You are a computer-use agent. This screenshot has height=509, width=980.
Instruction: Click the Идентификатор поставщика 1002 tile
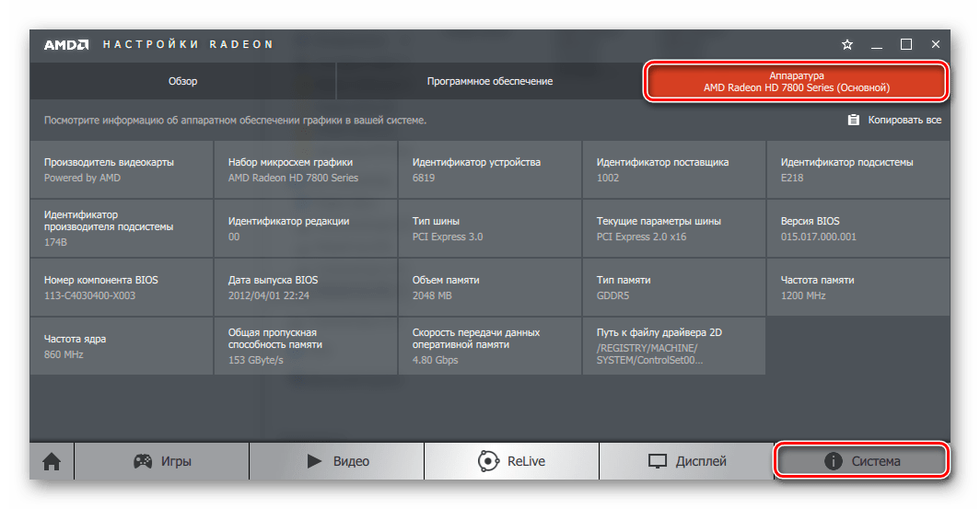[x=674, y=169]
